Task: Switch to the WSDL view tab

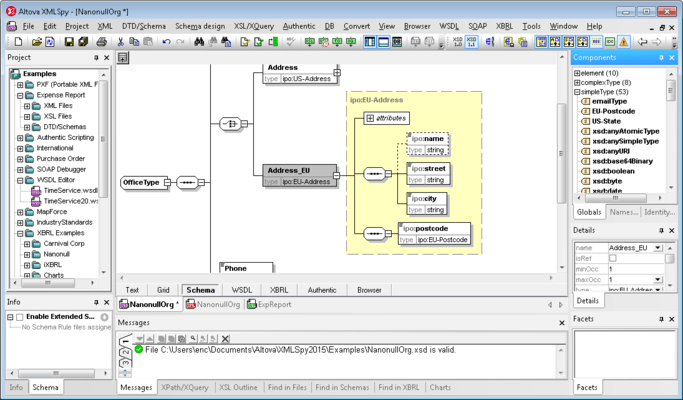Action: 242,290
